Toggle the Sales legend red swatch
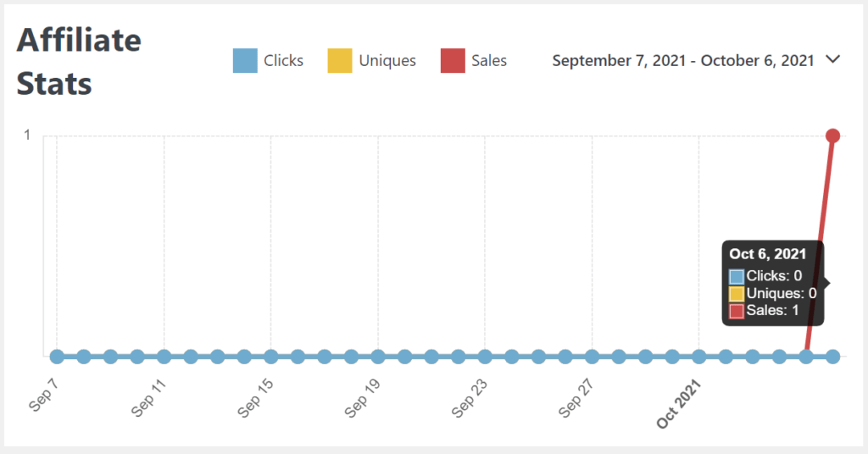 point(453,61)
